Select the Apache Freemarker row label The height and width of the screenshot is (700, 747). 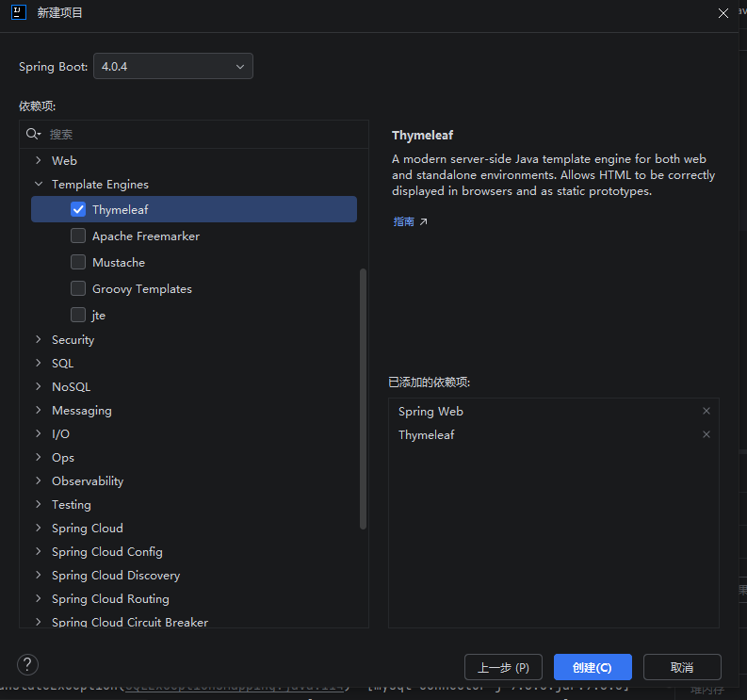(x=146, y=236)
